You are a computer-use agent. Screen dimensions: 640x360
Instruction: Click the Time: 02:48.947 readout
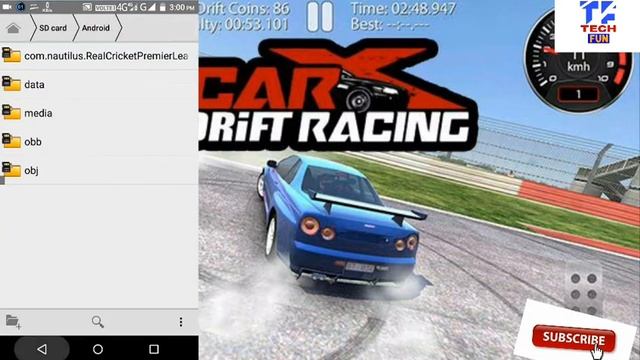click(x=403, y=9)
